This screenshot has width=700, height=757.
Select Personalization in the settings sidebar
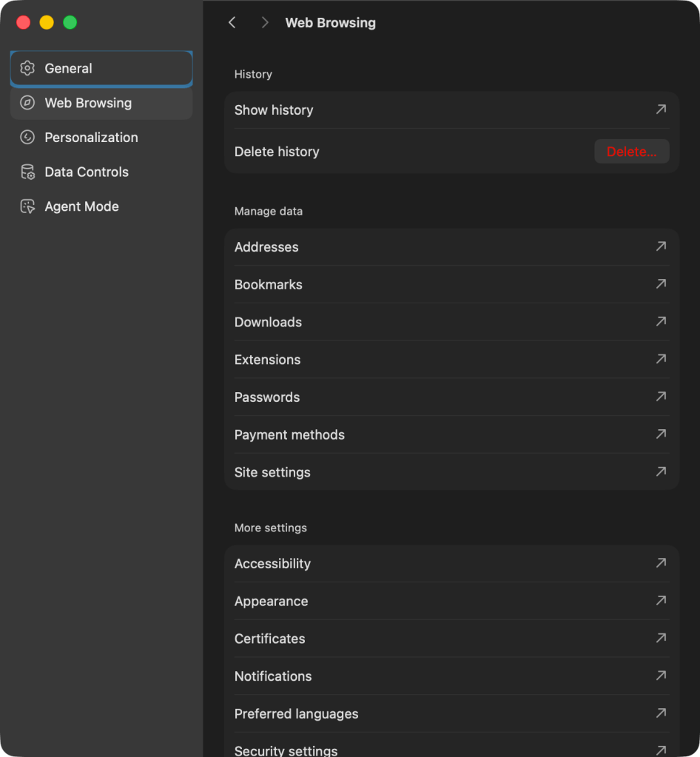pos(91,138)
